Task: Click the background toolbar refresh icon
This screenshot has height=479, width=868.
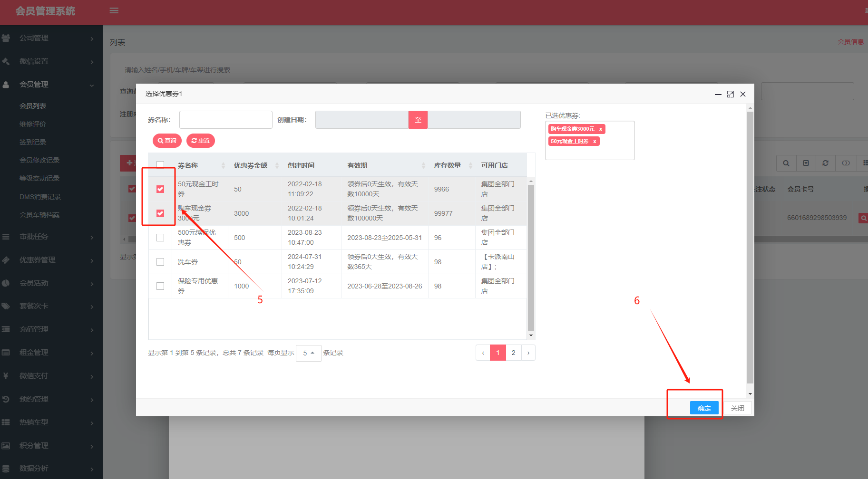Action: [x=825, y=163]
